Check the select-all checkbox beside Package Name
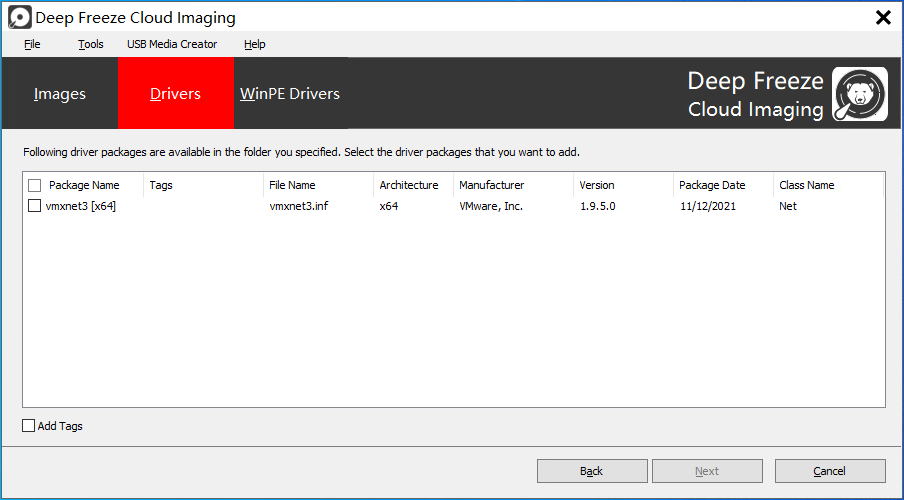This screenshot has width=904, height=500. [x=35, y=185]
